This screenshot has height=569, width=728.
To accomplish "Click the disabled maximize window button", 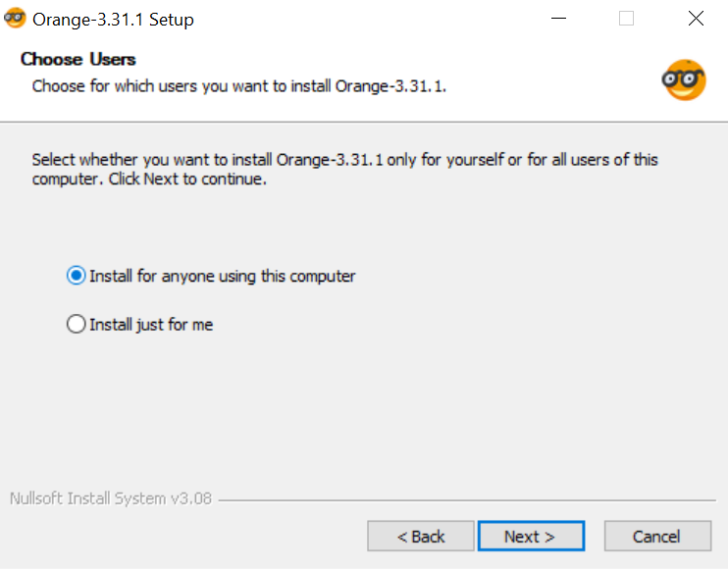I will (x=626, y=19).
